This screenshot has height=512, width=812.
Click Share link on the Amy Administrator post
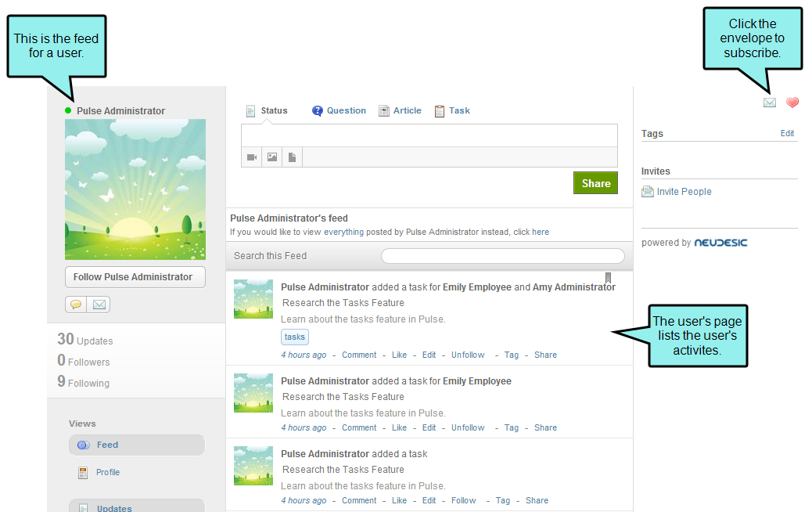click(x=545, y=355)
